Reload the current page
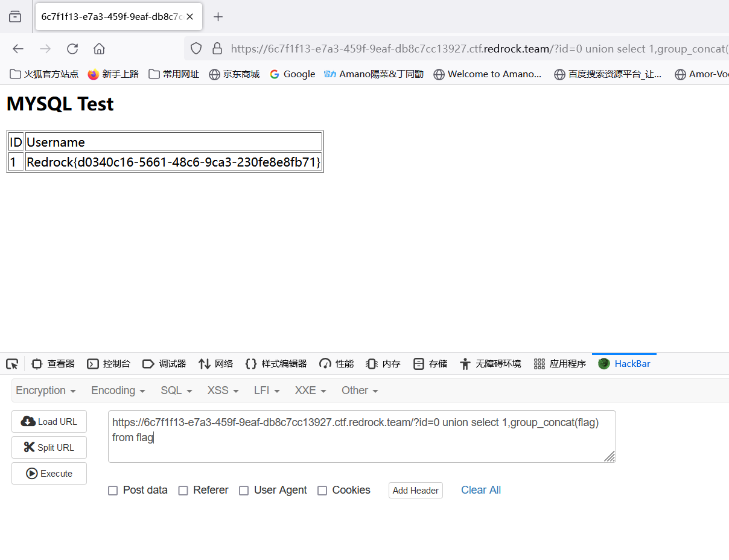 pos(72,49)
